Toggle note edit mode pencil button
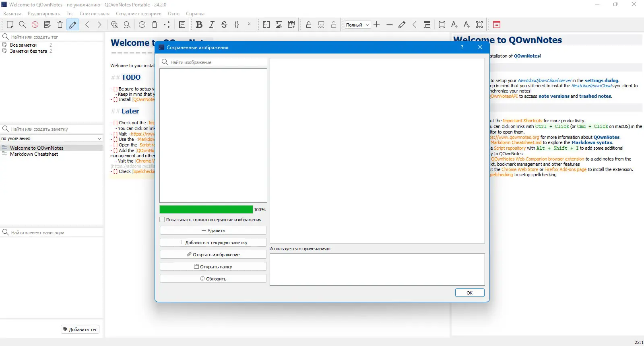644x346 pixels. 72,25
